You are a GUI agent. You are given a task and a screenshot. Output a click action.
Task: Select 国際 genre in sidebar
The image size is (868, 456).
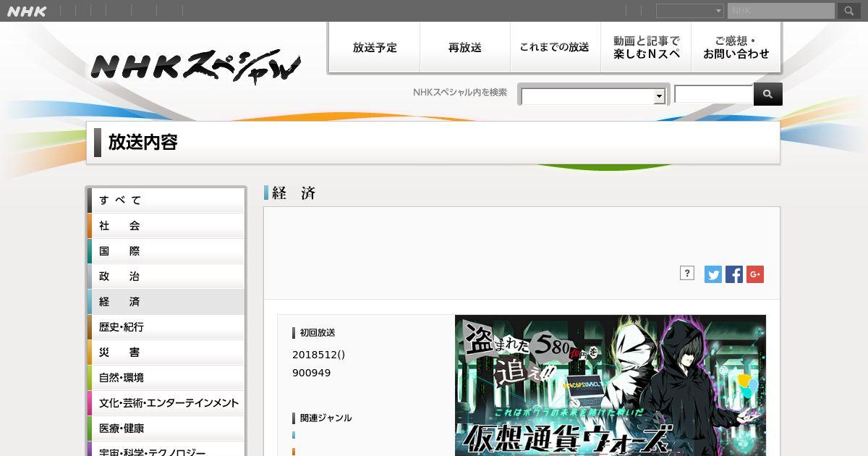point(166,251)
